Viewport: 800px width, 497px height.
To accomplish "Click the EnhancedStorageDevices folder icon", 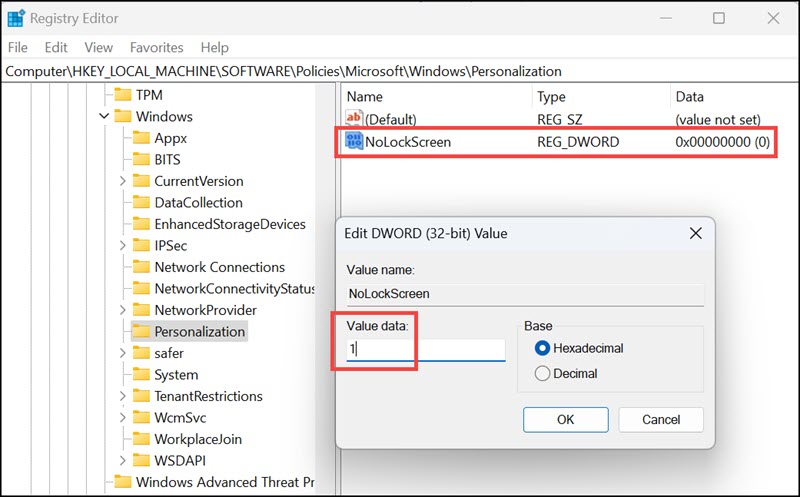I will (x=141, y=224).
